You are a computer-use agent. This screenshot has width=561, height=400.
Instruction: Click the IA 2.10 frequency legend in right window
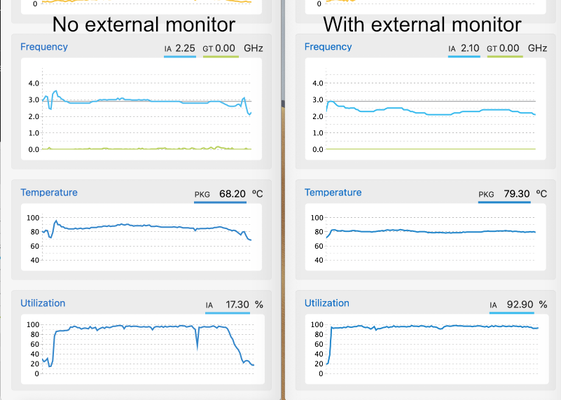point(464,48)
